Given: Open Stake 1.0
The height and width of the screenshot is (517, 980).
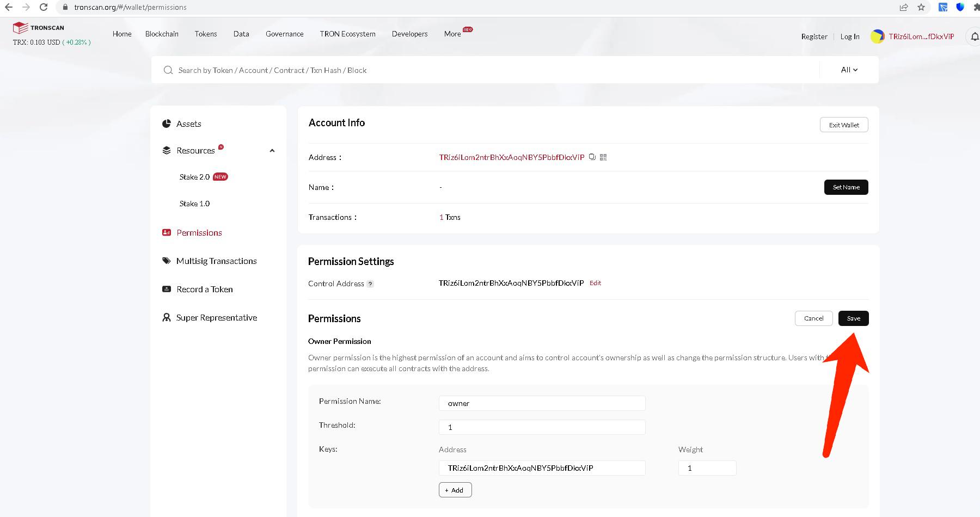Looking at the screenshot, I should point(194,204).
